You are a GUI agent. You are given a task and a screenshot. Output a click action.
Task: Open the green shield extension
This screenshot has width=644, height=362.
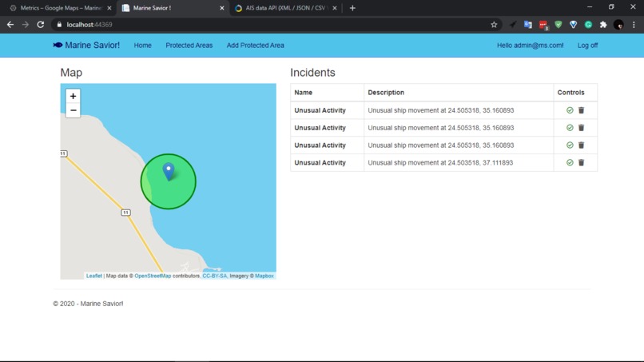(x=559, y=25)
